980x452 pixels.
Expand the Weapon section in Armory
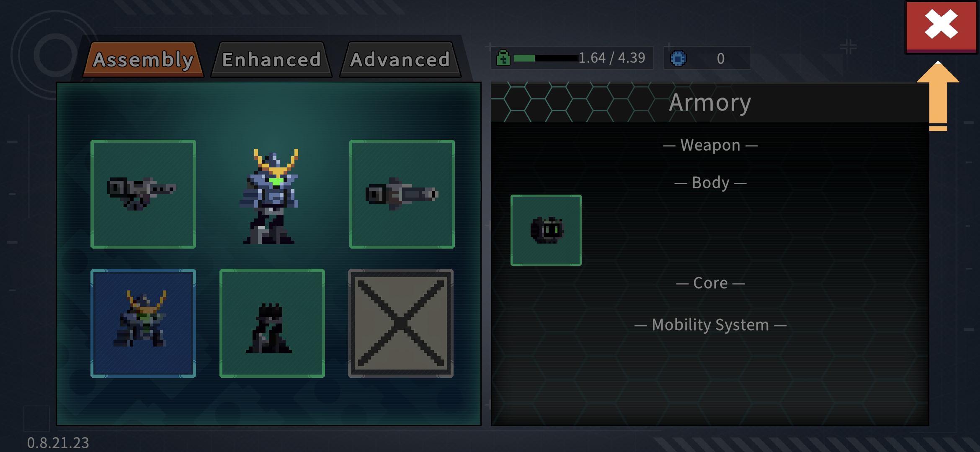[x=710, y=145]
